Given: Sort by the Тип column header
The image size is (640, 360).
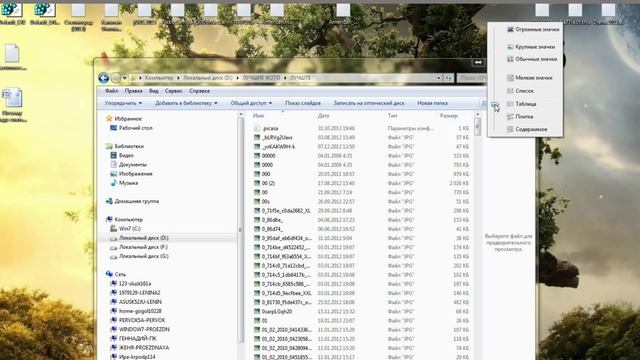Looking at the screenshot, I should tap(392, 116).
